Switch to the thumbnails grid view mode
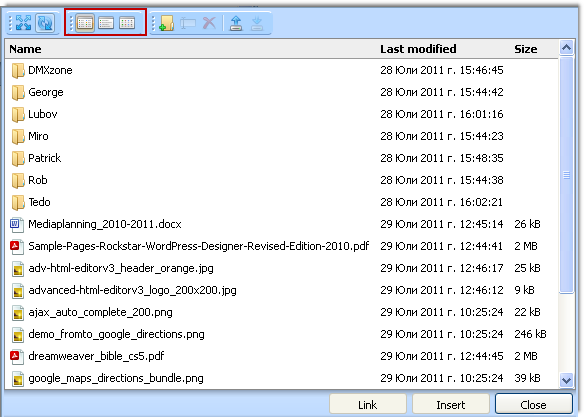Screen dimensions: 584x417 [x=127, y=23]
